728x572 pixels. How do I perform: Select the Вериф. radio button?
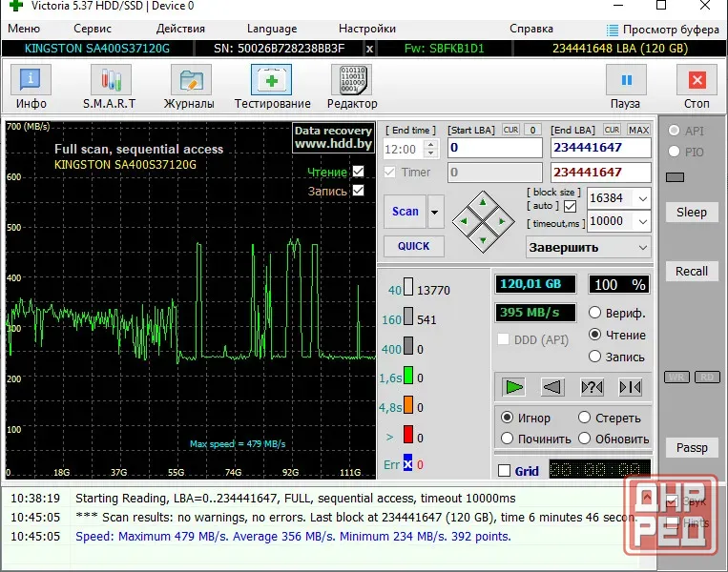594,313
